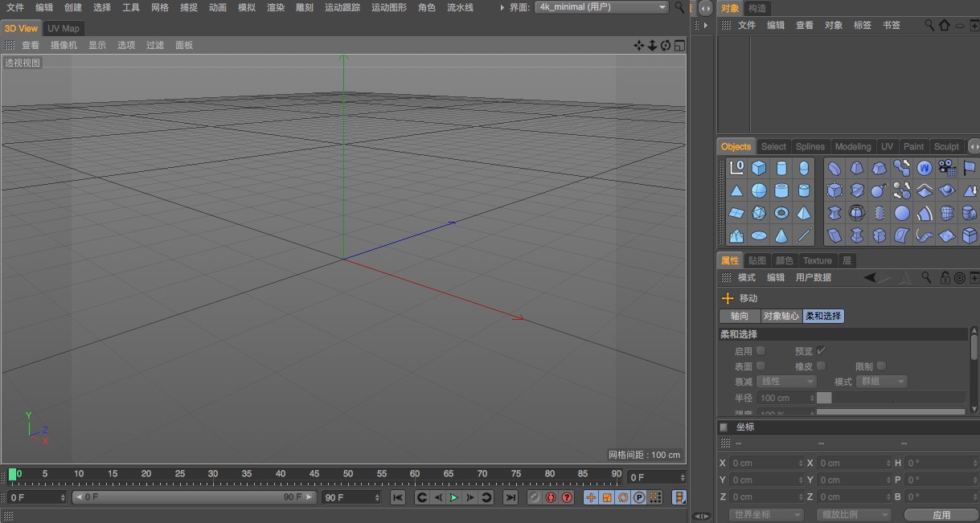The height and width of the screenshot is (523, 980).
Task: Enable the 启用 checkbox in 柔和选择
Action: tap(761, 350)
